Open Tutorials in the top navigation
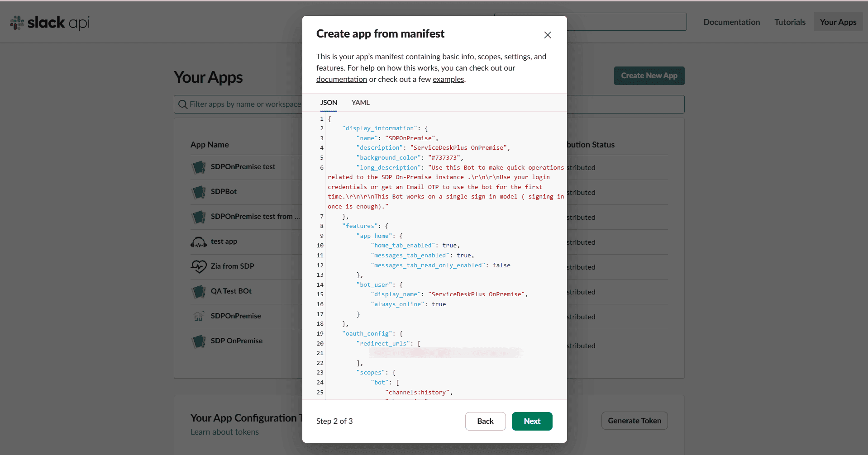The image size is (868, 455). click(790, 22)
